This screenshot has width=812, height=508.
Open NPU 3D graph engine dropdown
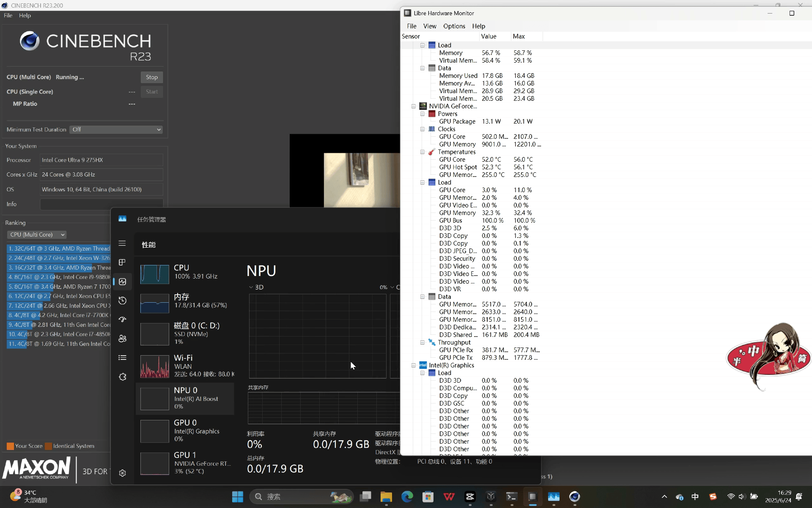(256, 287)
